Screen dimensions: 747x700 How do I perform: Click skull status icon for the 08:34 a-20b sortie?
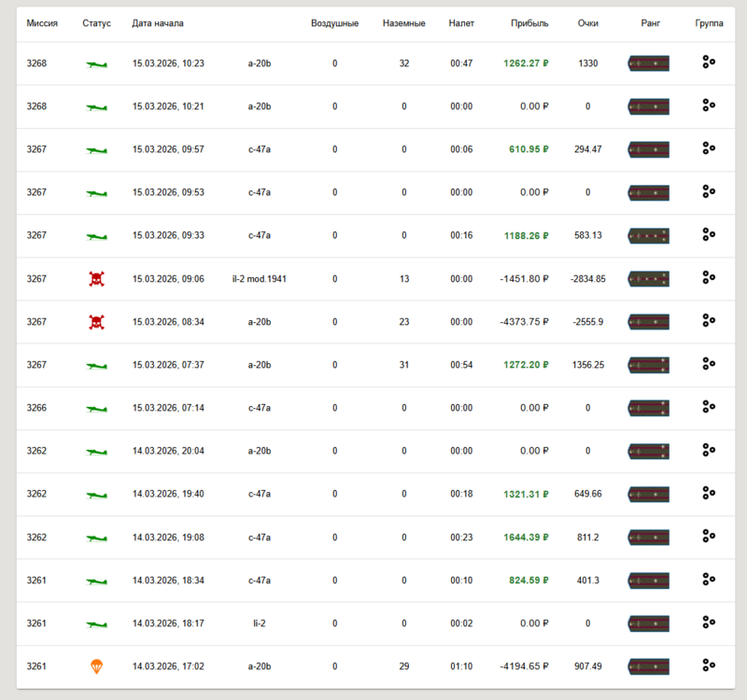(95, 322)
